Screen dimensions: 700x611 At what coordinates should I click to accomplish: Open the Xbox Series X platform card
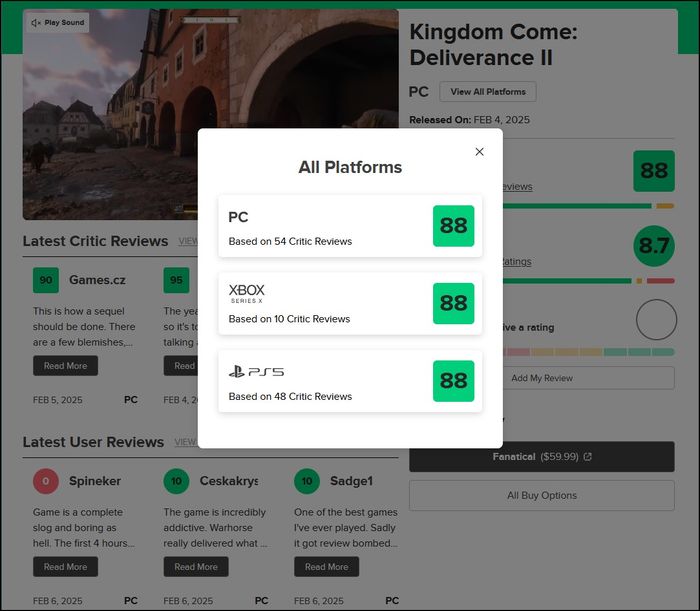pyautogui.click(x=350, y=303)
